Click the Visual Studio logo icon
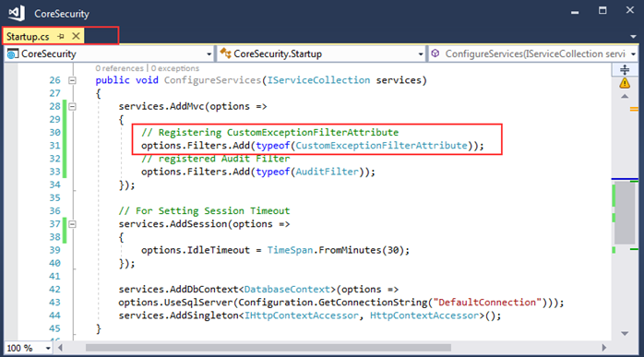This screenshot has width=644, height=357. (x=17, y=13)
